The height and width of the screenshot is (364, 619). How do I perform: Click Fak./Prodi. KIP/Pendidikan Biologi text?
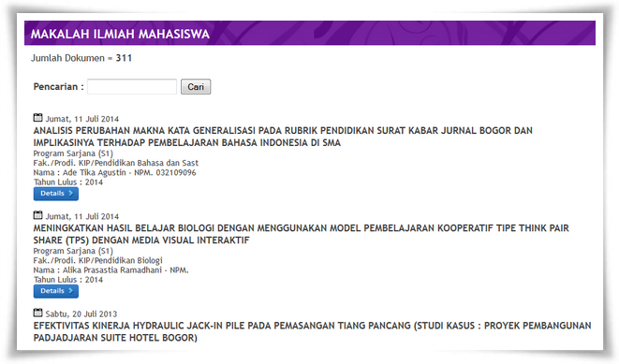[98, 260]
